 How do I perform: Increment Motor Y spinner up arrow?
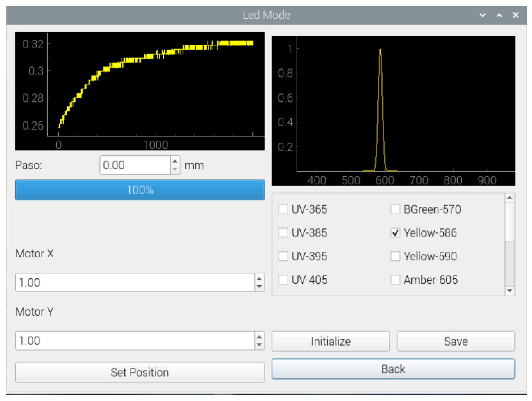259,337
